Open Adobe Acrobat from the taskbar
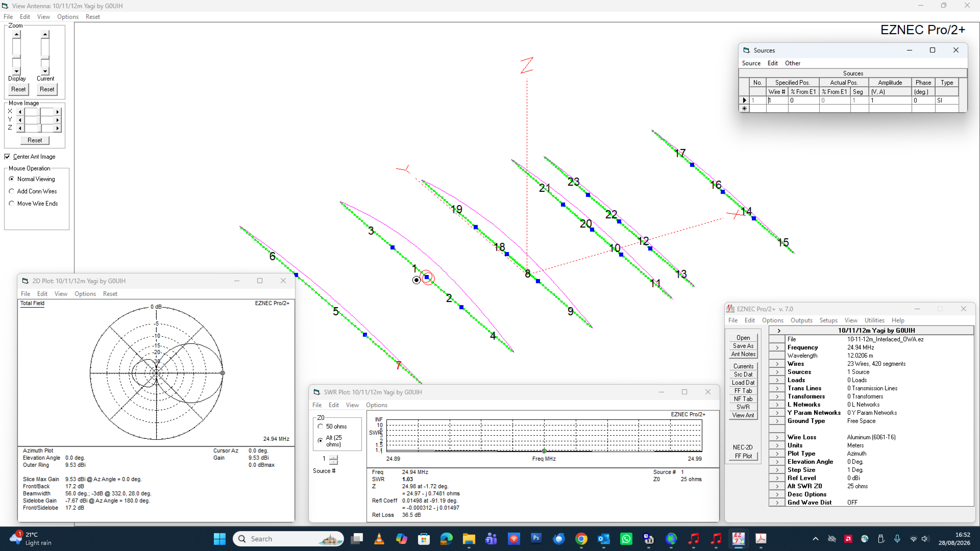This screenshot has height=551, width=980. [x=760, y=538]
